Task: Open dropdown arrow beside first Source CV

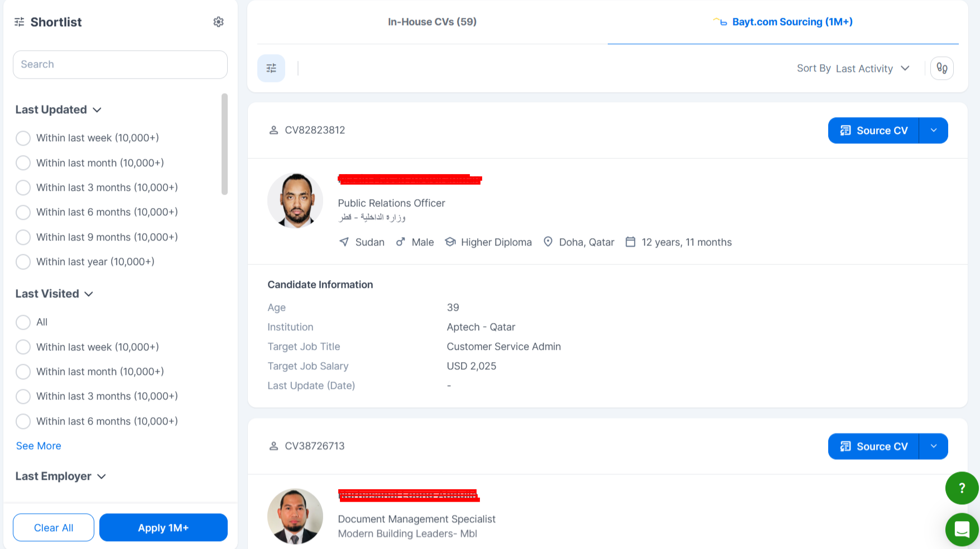Action: pos(933,131)
